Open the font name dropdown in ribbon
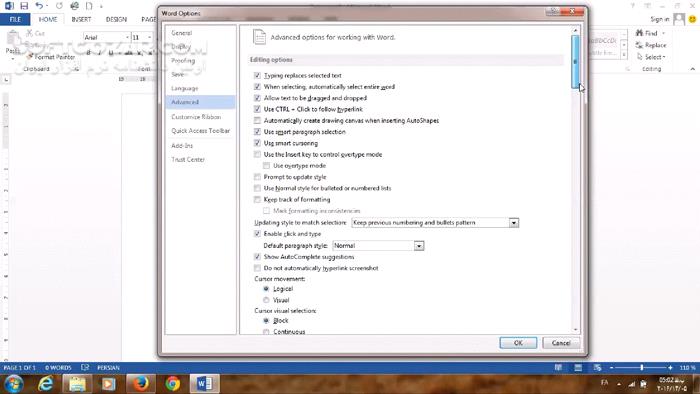 (127, 37)
